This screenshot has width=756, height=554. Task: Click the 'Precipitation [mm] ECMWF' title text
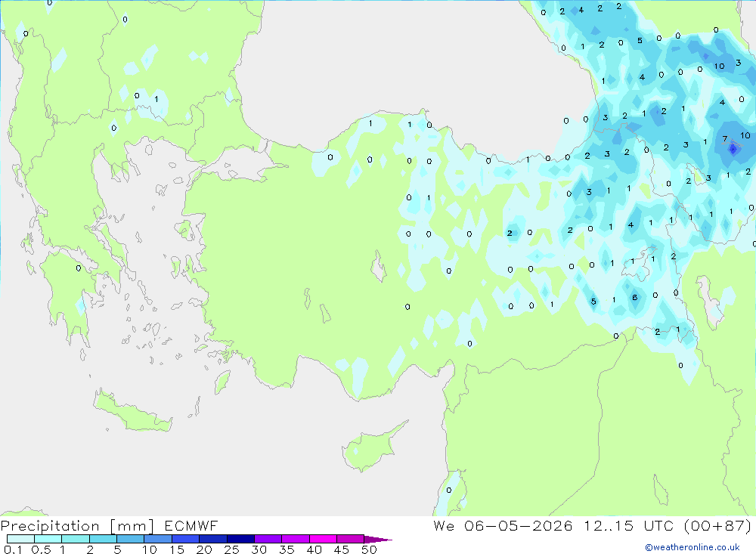point(109,525)
